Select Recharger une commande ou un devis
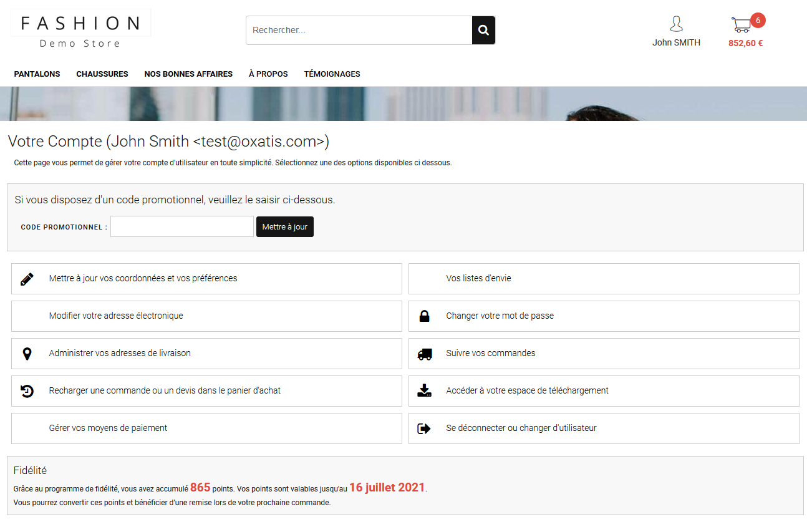807x532 pixels. [206, 391]
